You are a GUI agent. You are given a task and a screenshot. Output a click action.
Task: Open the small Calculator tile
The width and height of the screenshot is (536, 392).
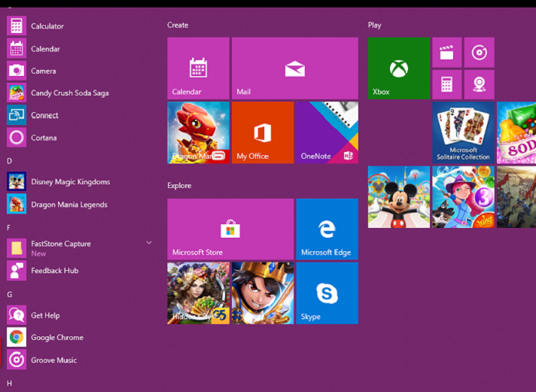(446, 84)
